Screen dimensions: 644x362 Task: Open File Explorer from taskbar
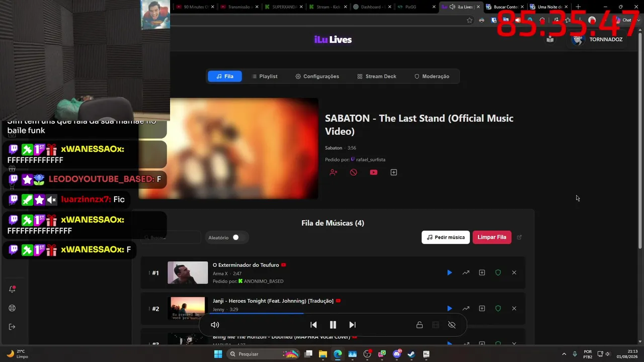click(323, 354)
